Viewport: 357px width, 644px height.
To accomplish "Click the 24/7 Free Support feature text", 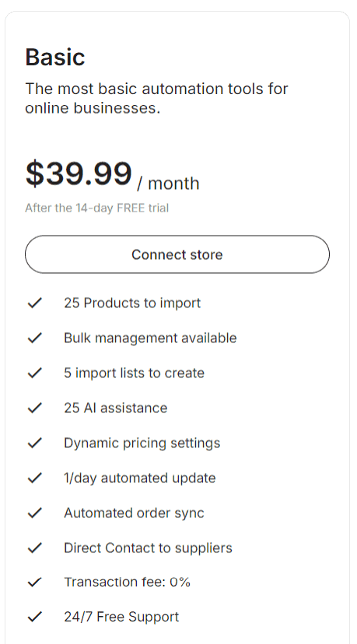I will pos(121,617).
